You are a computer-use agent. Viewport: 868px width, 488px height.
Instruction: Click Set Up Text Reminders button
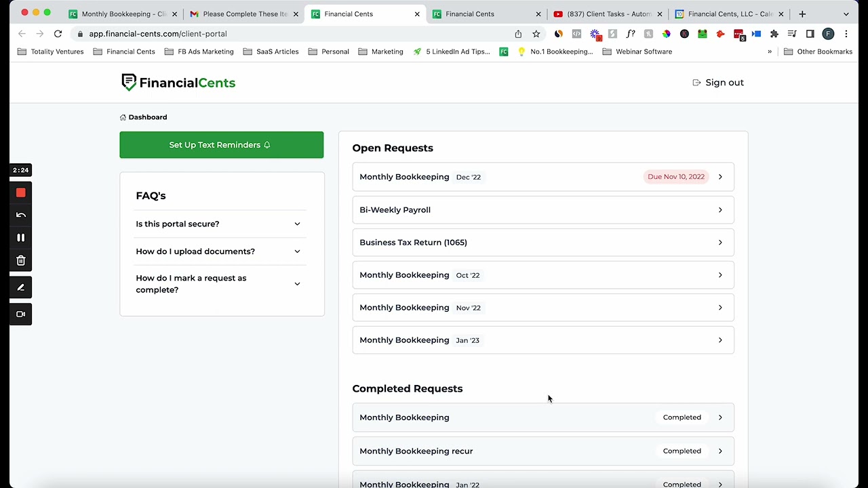tap(222, 145)
